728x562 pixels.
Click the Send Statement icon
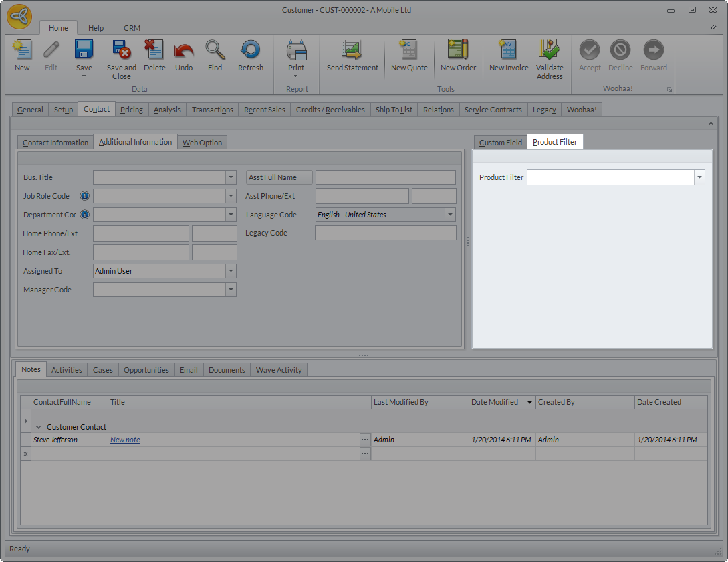352,50
